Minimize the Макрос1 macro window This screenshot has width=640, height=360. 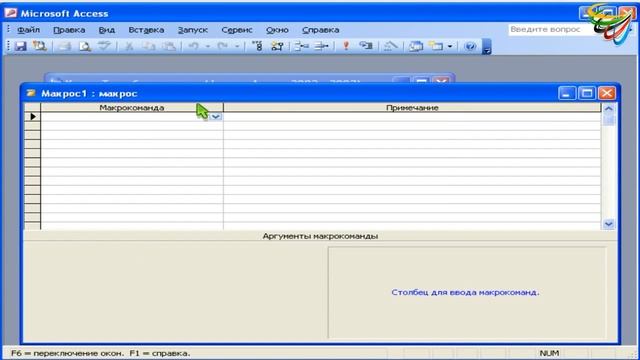567,93
